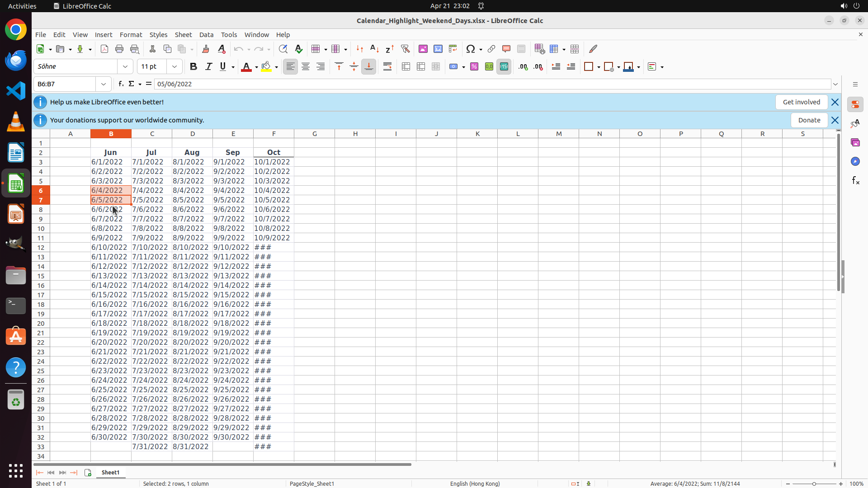Expand the font name dropdown

point(125,67)
